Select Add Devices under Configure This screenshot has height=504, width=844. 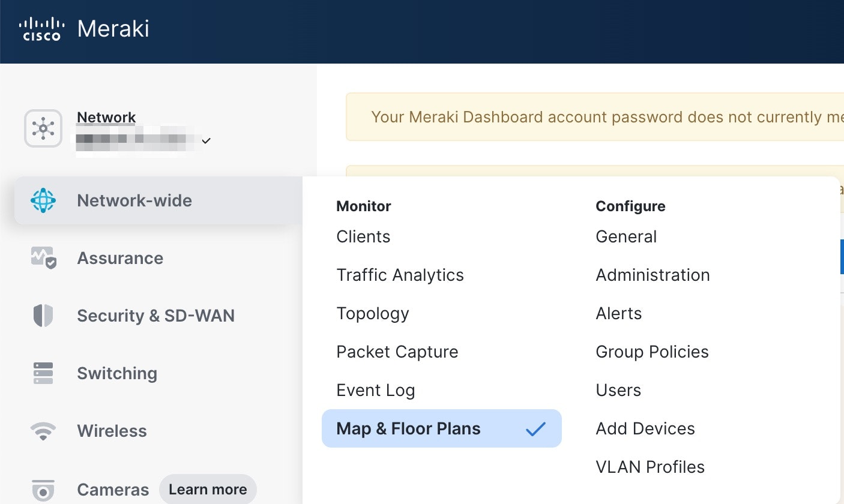645,428
